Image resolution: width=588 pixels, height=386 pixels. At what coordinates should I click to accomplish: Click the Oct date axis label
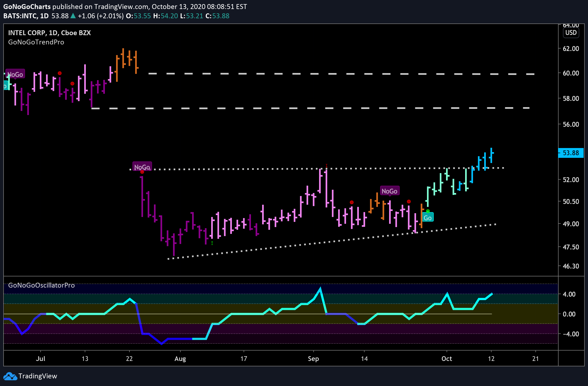[447, 358]
